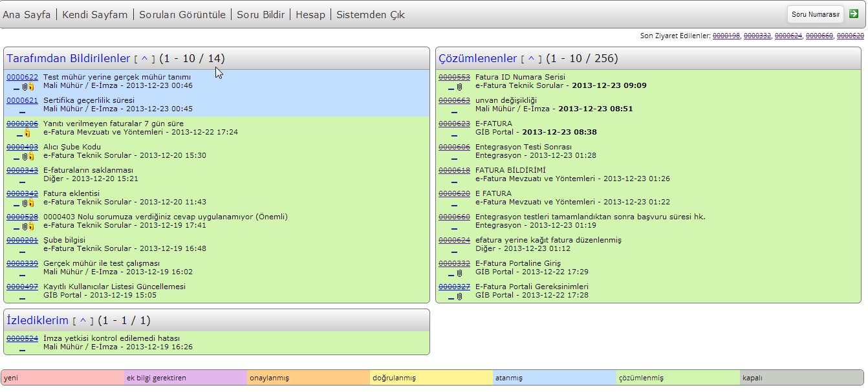Collapse the Çözümlenenler panel

531,59
